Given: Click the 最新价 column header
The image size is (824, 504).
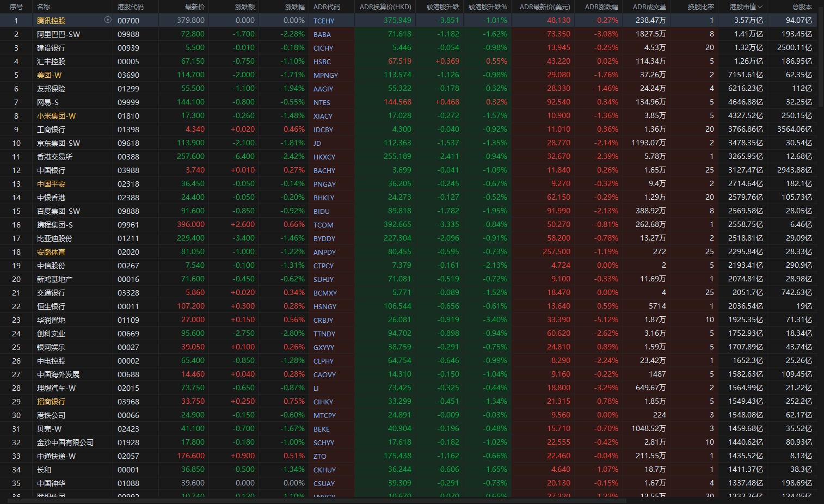Looking at the screenshot, I should coord(194,7).
